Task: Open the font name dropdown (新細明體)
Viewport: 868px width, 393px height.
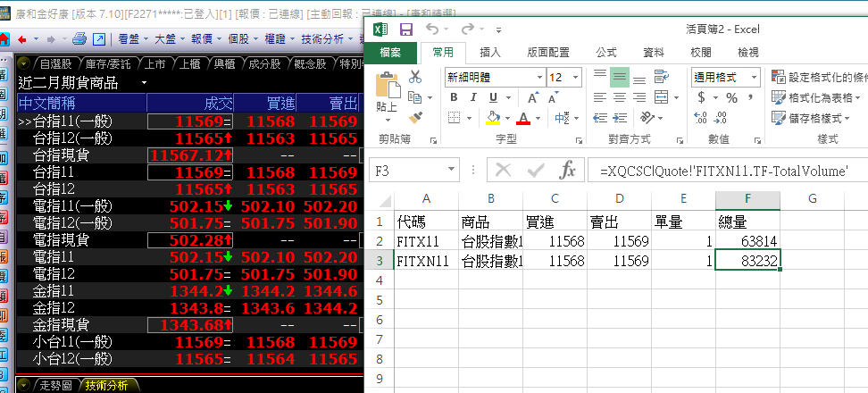Action: coord(539,78)
